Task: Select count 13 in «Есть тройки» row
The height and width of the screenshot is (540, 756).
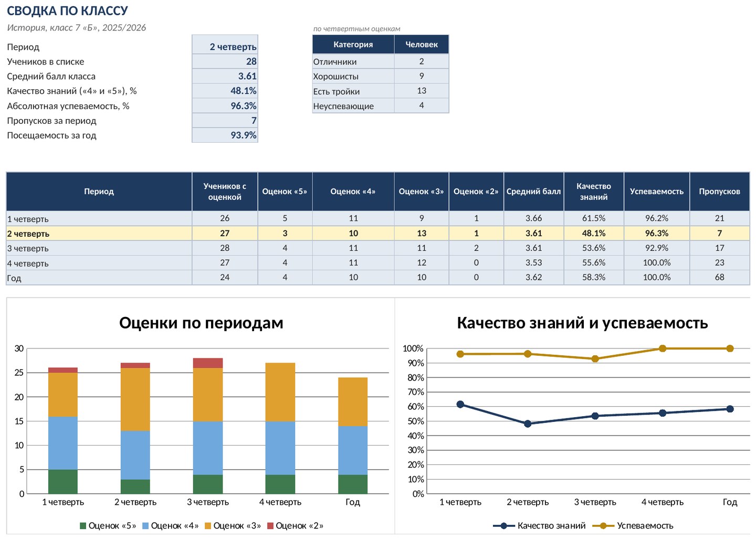Action: [x=422, y=91]
